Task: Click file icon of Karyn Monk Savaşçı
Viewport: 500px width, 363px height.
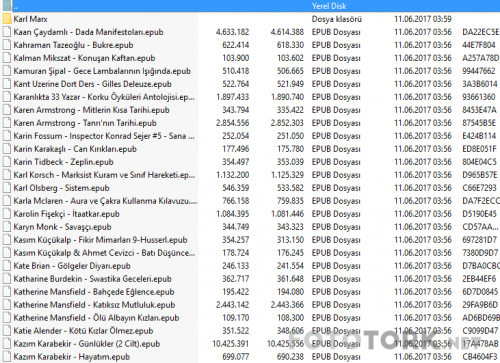Action: click(x=7, y=227)
